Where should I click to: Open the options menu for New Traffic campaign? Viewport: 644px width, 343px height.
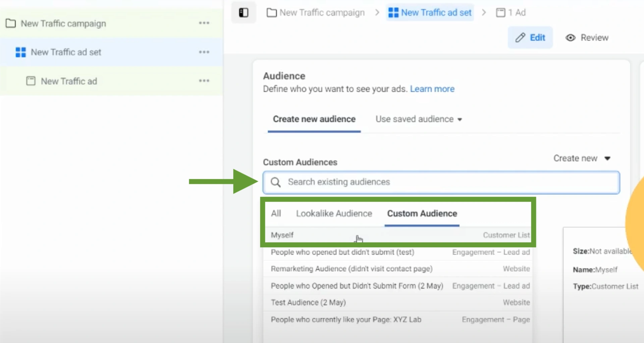(204, 23)
